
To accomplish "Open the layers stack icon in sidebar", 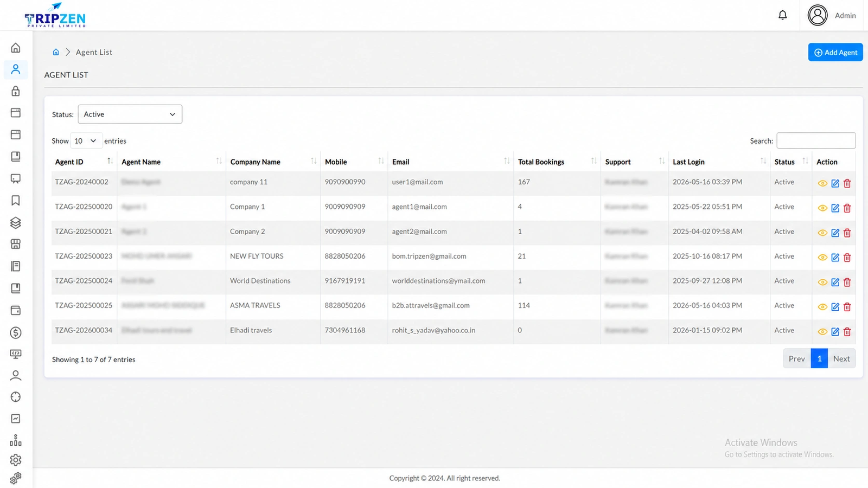I will tap(16, 223).
